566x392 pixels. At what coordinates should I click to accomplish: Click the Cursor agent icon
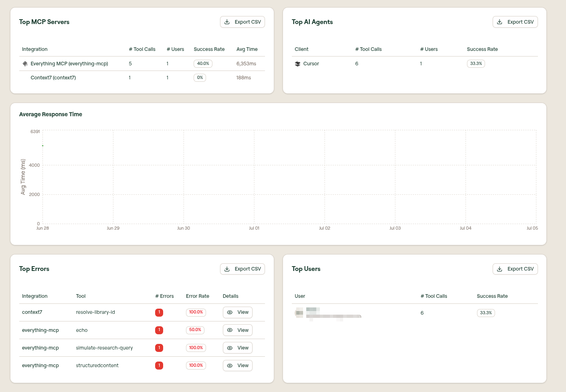pyautogui.click(x=297, y=64)
